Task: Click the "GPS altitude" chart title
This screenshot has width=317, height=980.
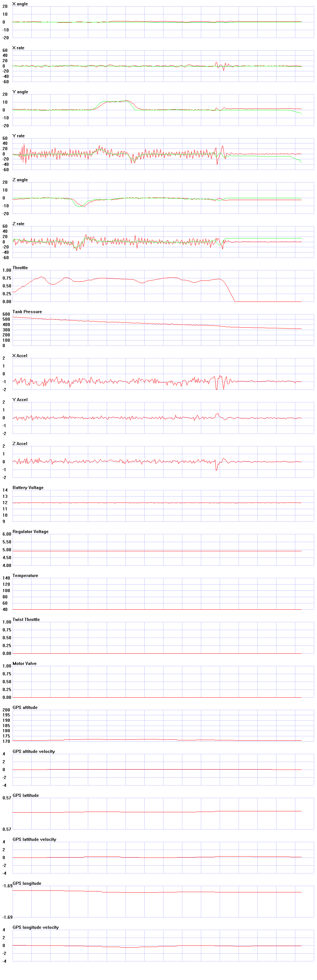Action: pos(25,707)
